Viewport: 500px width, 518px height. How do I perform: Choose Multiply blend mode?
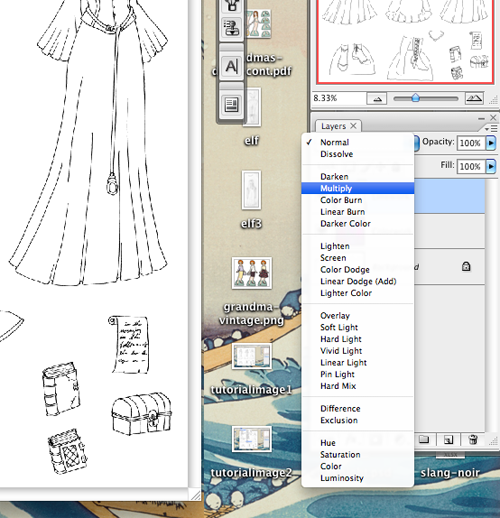pyautogui.click(x=357, y=188)
